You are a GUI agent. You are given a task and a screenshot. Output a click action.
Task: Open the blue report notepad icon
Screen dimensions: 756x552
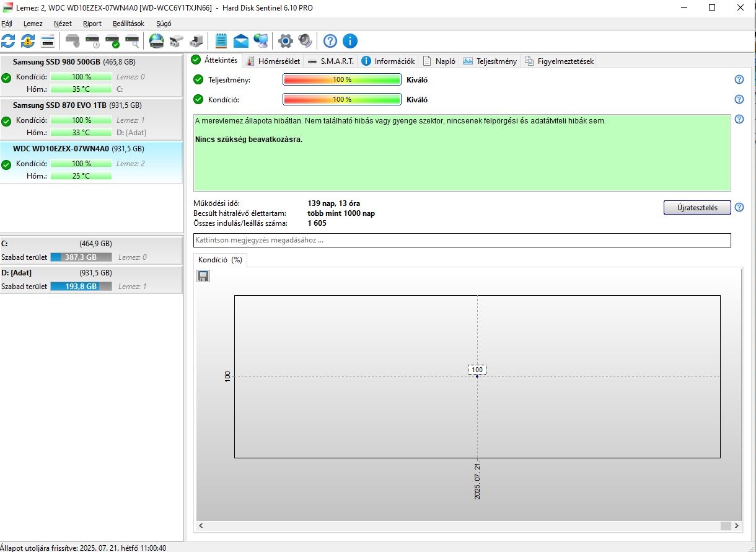pyautogui.click(x=221, y=42)
